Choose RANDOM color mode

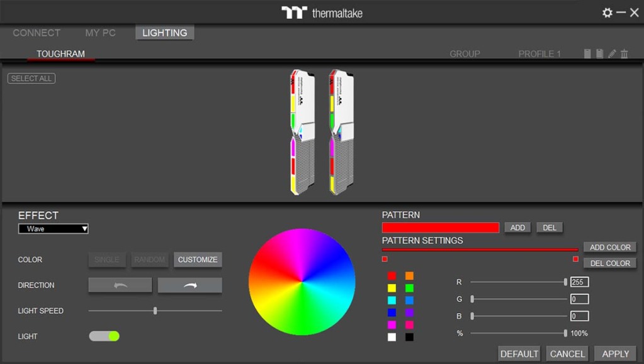pyautogui.click(x=149, y=260)
